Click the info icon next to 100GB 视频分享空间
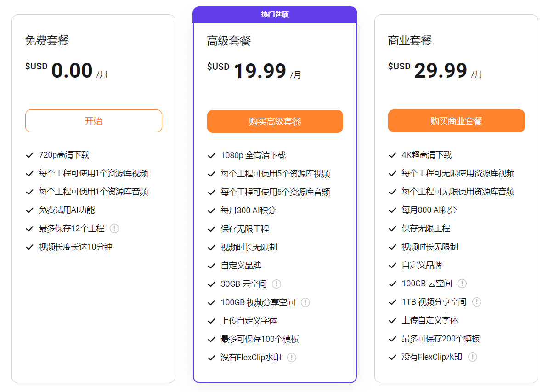Viewport: 548px width, 392px height. pos(306,302)
